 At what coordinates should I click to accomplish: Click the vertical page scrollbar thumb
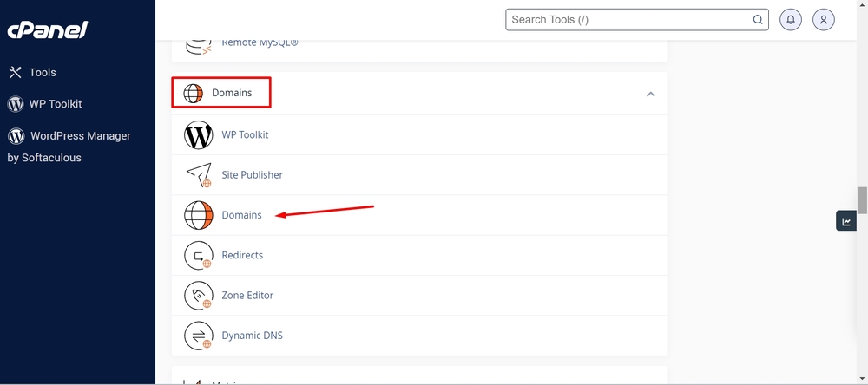(x=862, y=200)
